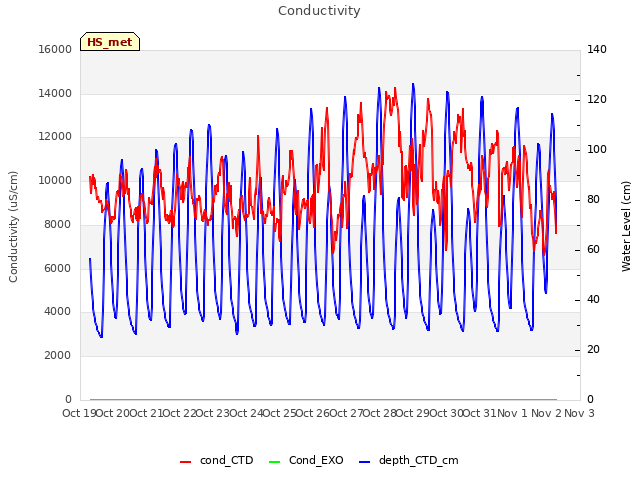The height and width of the screenshot is (480, 640).
Task: Toggle the cond_CTD legend entry
Action: pyautogui.click(x=217, y=460)
